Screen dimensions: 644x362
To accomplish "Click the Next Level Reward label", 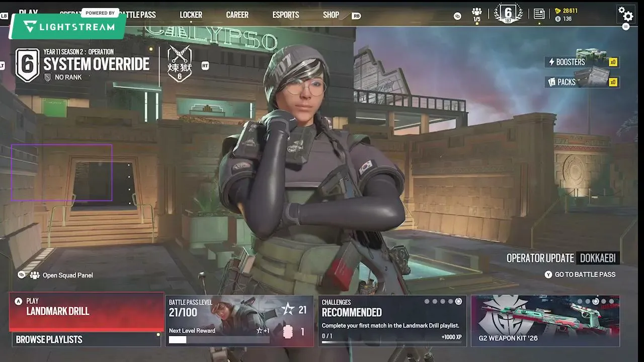I will tap(192, 330).
